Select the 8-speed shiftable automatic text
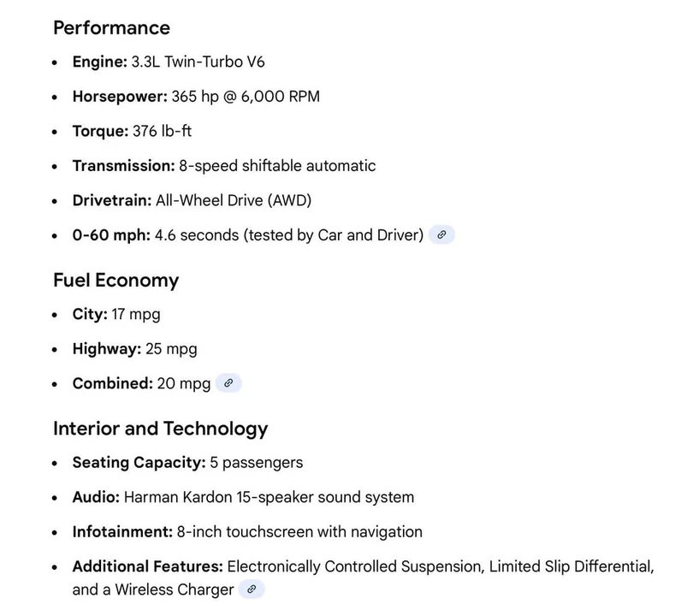Screen dimensions: 693x616 [277, 166]
